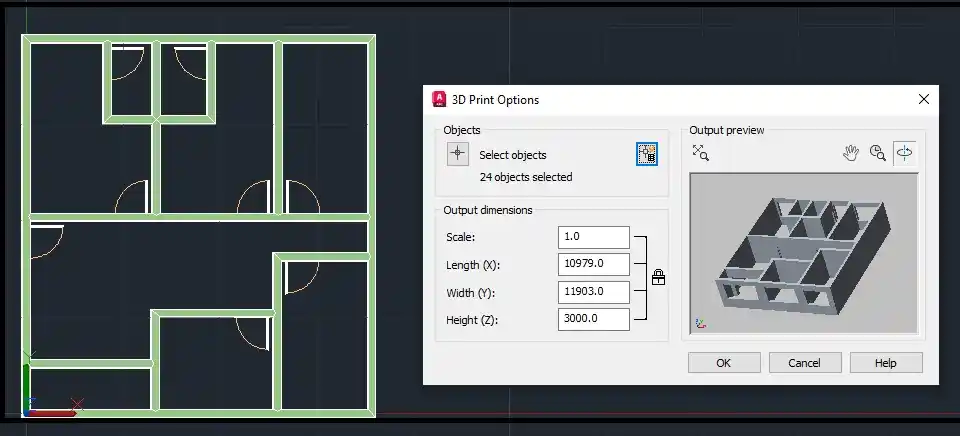Click the Select objects crosshair button

(x=458, y=154)
